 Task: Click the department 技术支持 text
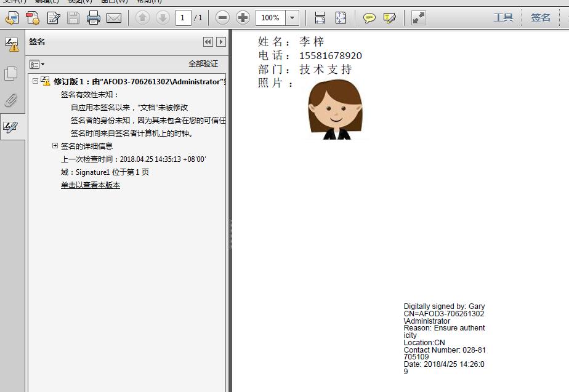tap(326, 70)
